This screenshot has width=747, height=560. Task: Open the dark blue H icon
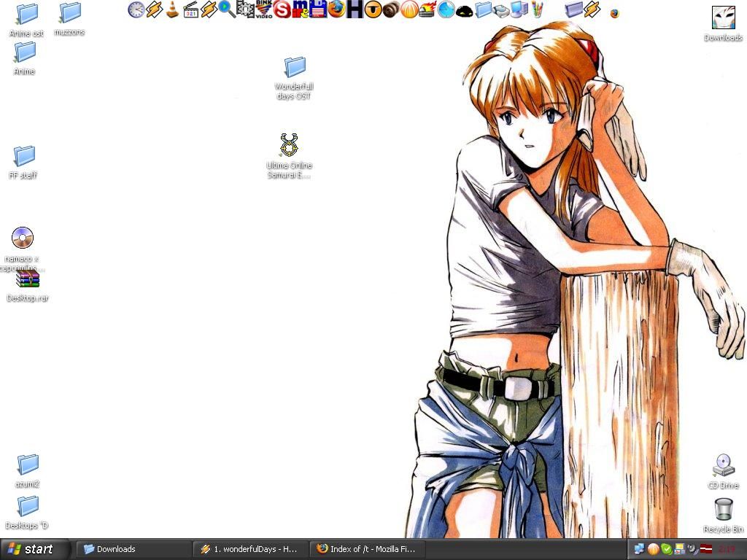coord(355,9)
